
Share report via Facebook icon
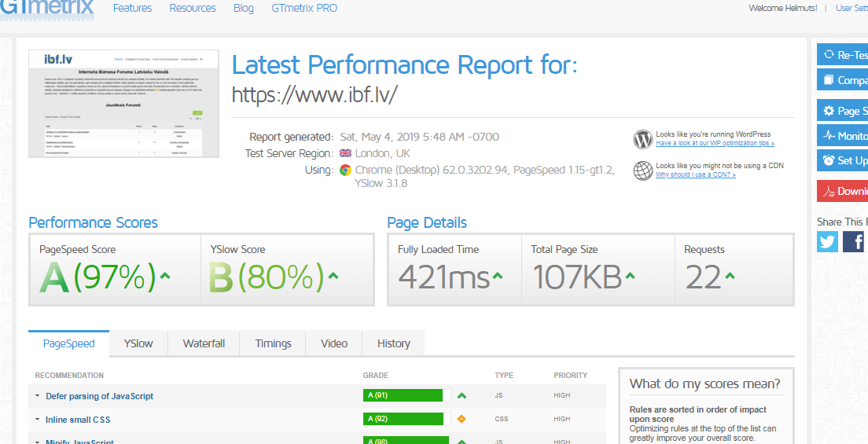coord(854,241)
